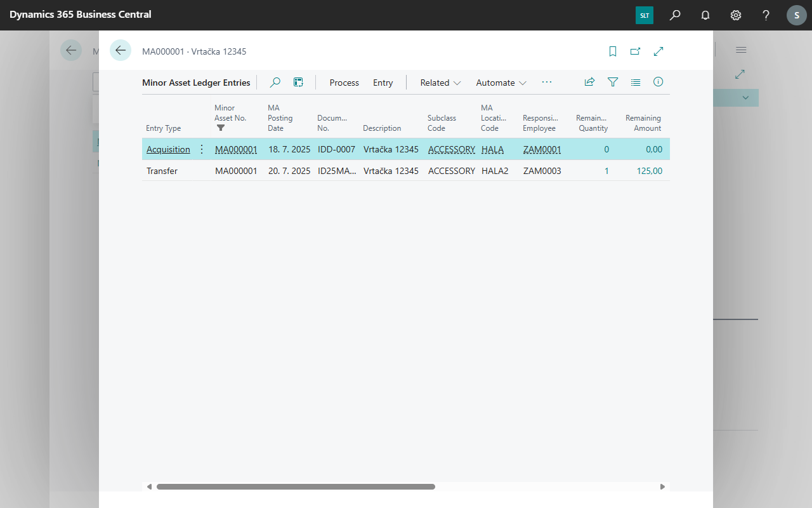The image size is (812, 508).
Task: Click the back arrow beside MA000001 title
Action: pos(121,51)
